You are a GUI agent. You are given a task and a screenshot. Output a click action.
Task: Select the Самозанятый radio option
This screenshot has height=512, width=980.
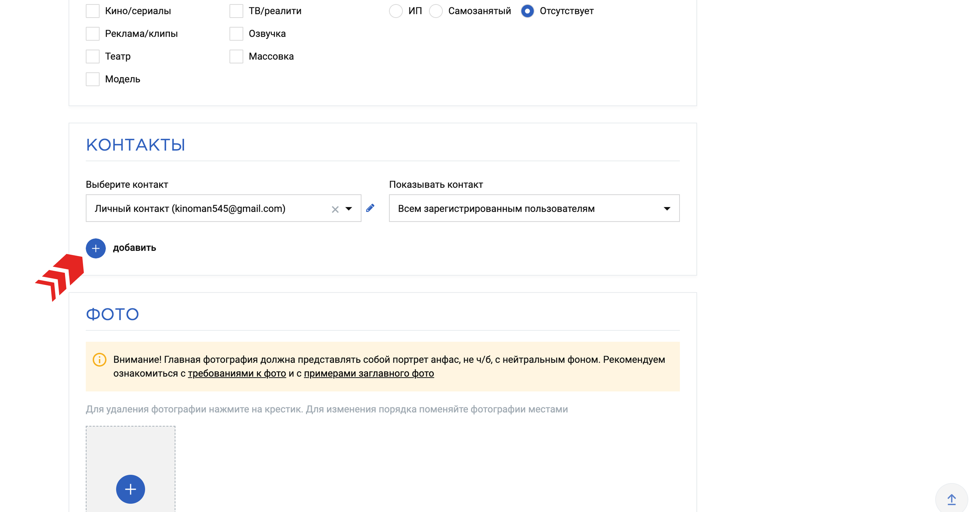point(436,11)
